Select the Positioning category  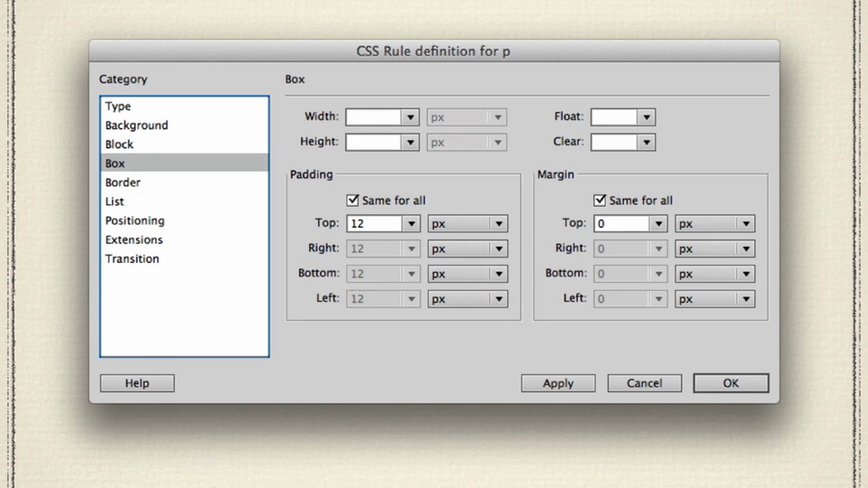[134, 220]
